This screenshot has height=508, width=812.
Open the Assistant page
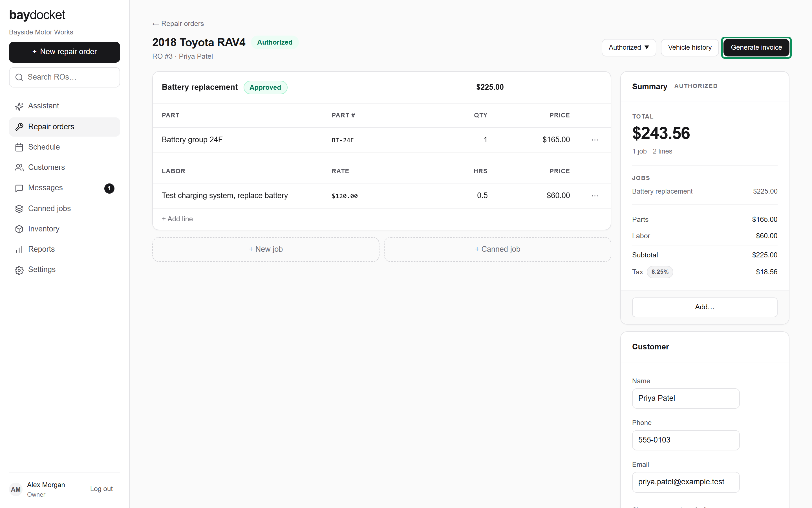[x=64, y=106]
